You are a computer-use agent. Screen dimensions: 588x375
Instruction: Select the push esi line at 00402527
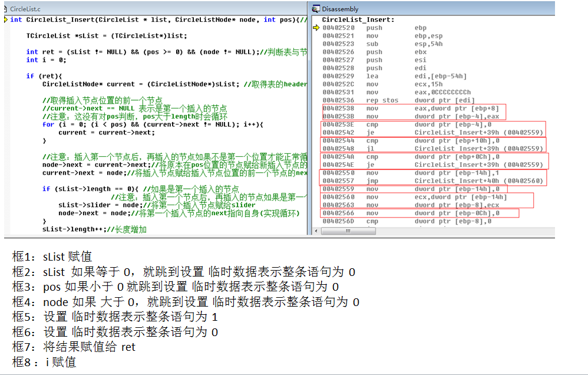(x=374, y=60)
